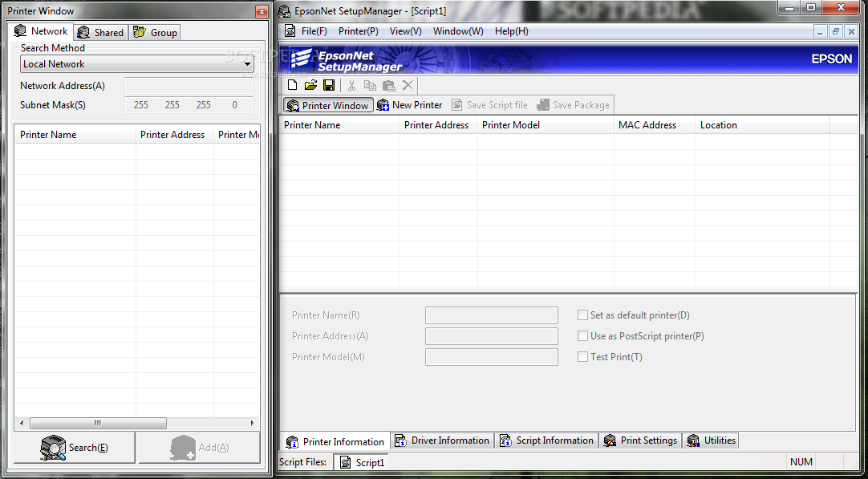Open the Window(W) menu

458,31
